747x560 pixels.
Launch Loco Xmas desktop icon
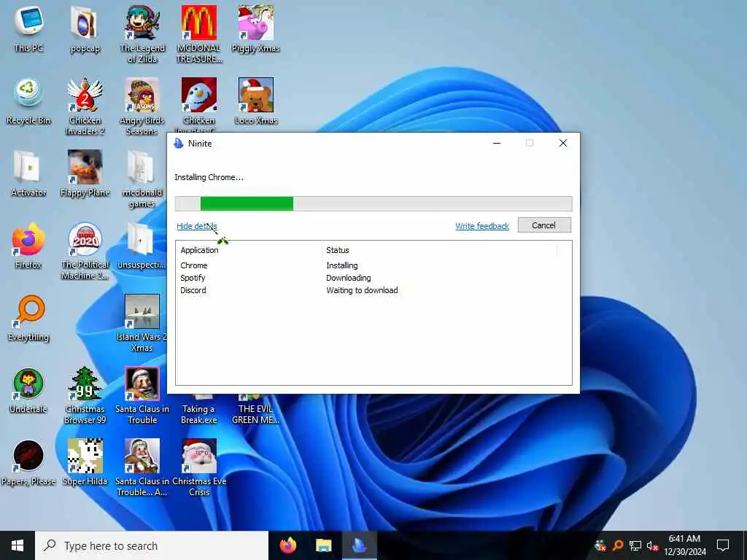(x=256, y=101)
